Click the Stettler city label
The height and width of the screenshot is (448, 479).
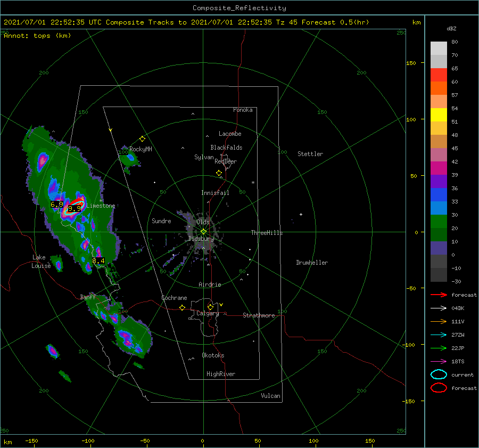point(310,154)
